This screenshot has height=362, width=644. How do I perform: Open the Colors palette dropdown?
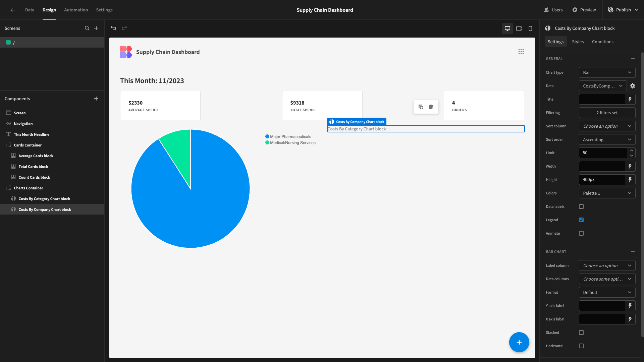(x=607, y=193)
